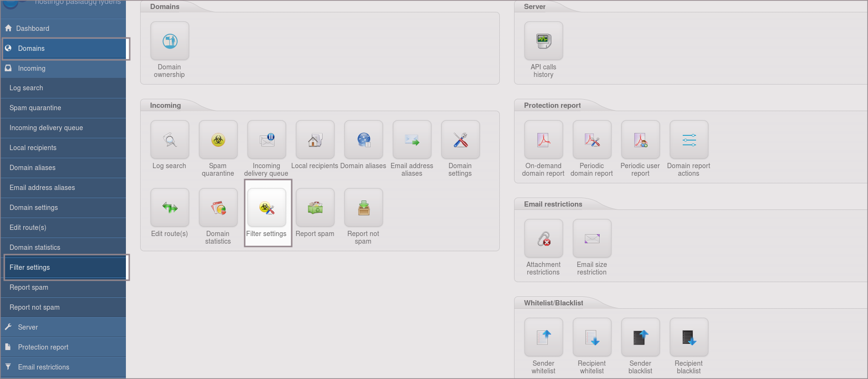Click the Email size restriction icon
868x379 pixels.
coord(592,239)
